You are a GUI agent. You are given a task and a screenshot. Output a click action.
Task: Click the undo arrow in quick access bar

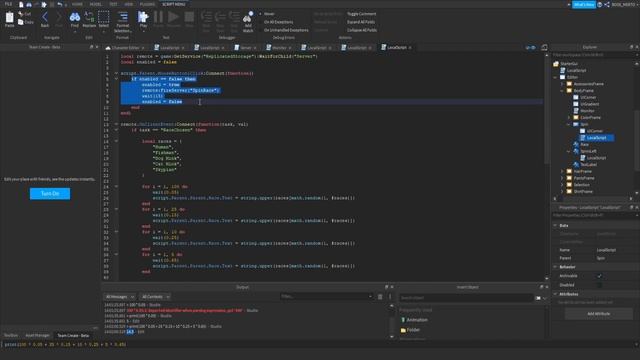[60, 4]
